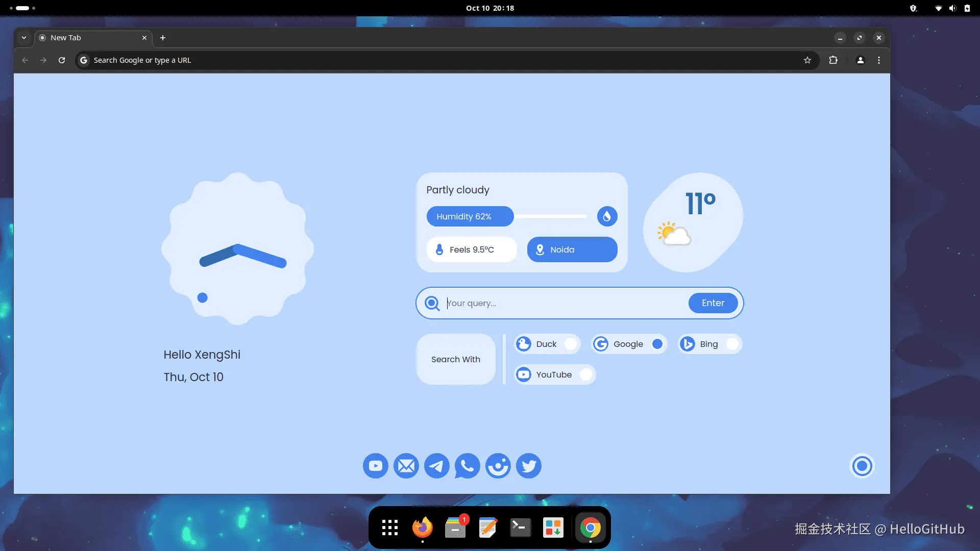Click the round menu button at bottom right
The width and height of the screenshot is (980, 551).
pyautogui.click(x=862, y=466)
